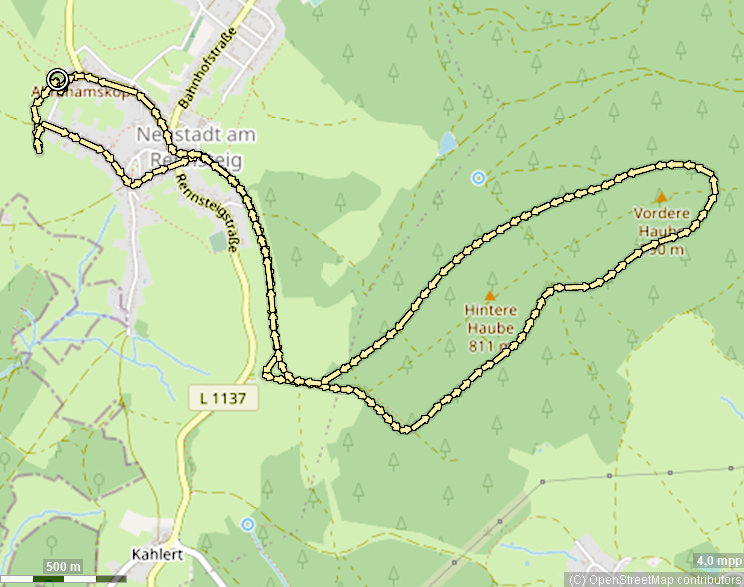This screenshot has width=744, height=587.
Task: Click the Kahlert village label
Action: pos(157,554)
